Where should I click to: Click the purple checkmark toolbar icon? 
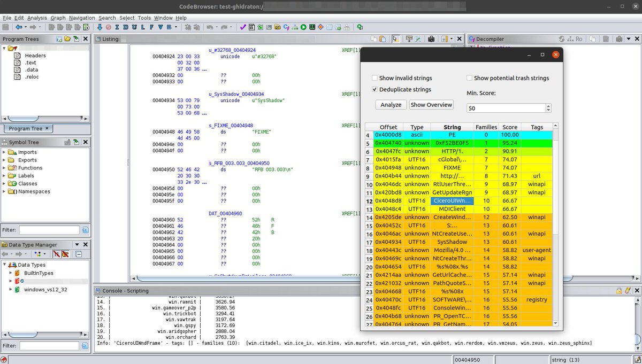pos(243,27)
